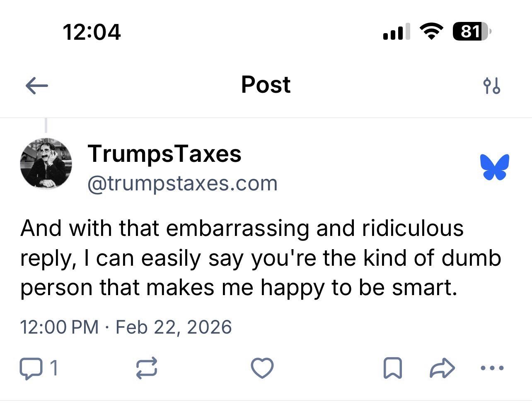The height and width of the screenshot is (411, 532).
Task: Go back using the left arrow
Action: pyautogui.click(x=37, y=86)
